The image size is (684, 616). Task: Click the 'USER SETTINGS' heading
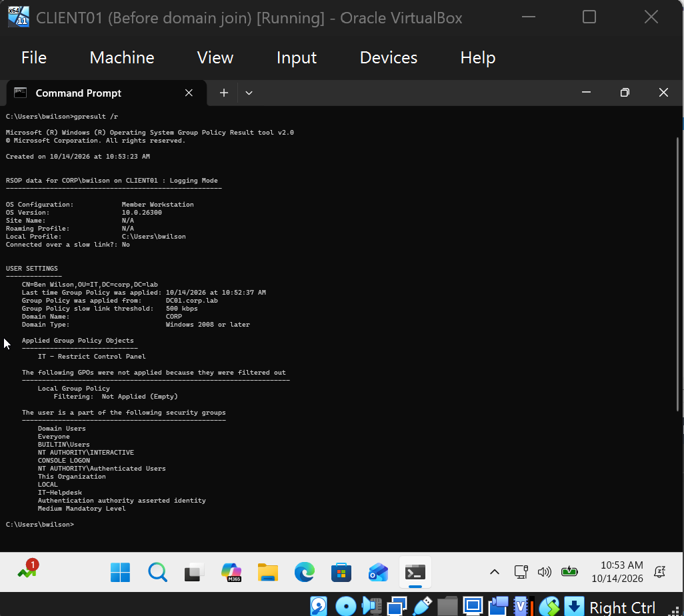click(x=31, y=268)
